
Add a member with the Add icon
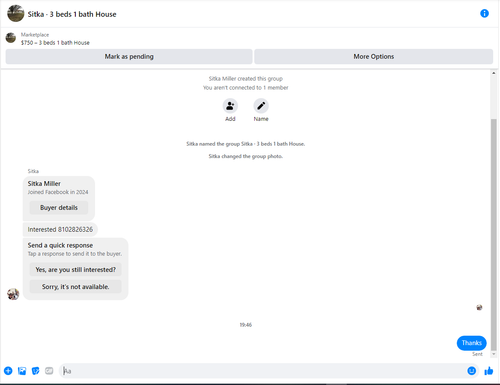pos(230,106)
